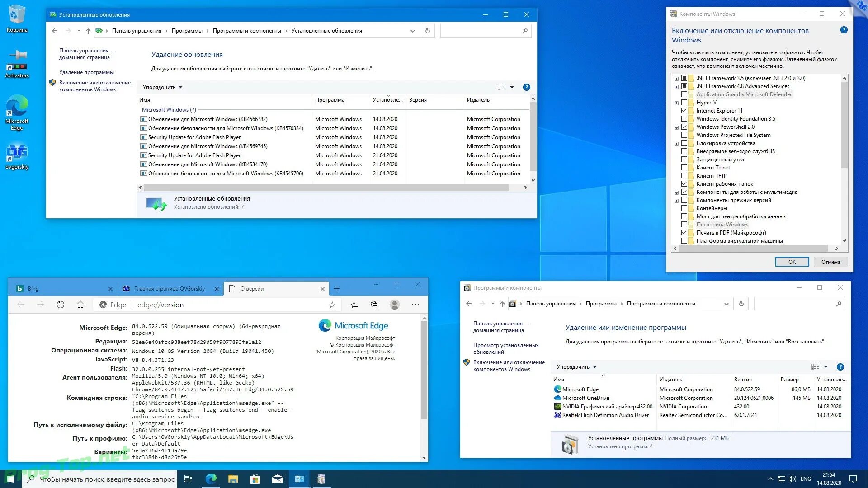Viewport: 868px width, 488px height.
Task: Open help in Windows Features dialog
Action: tap(844, 30)
